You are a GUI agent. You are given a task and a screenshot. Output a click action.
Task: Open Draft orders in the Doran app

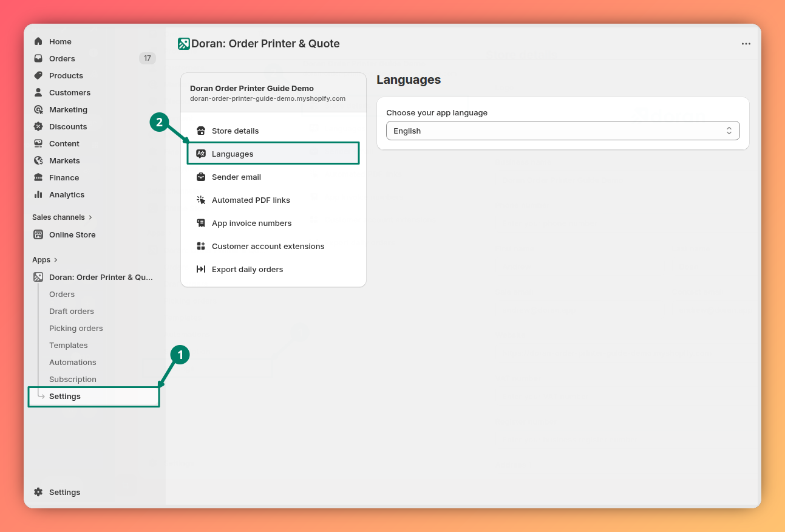(x=72, y=311)
